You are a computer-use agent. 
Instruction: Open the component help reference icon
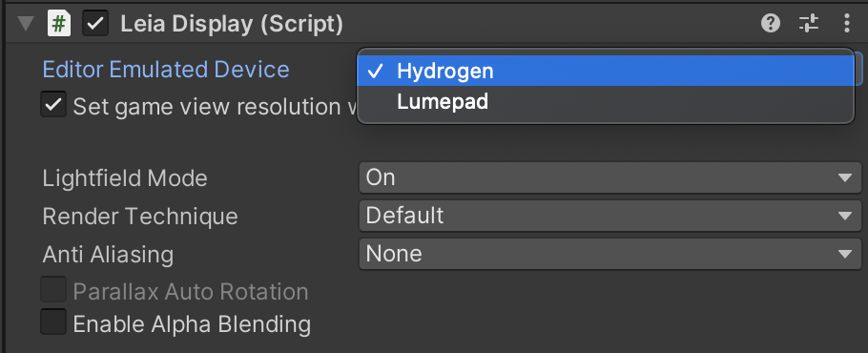(771, 23)
